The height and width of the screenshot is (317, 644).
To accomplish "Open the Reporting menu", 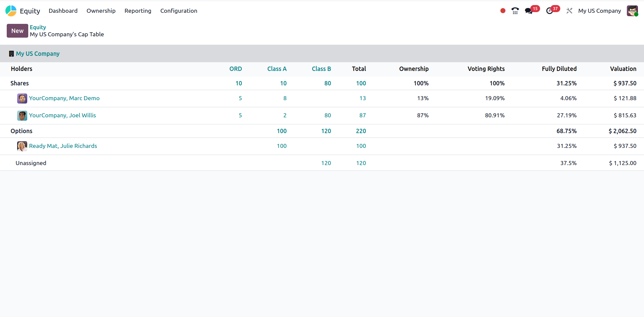I will (138, 11).
